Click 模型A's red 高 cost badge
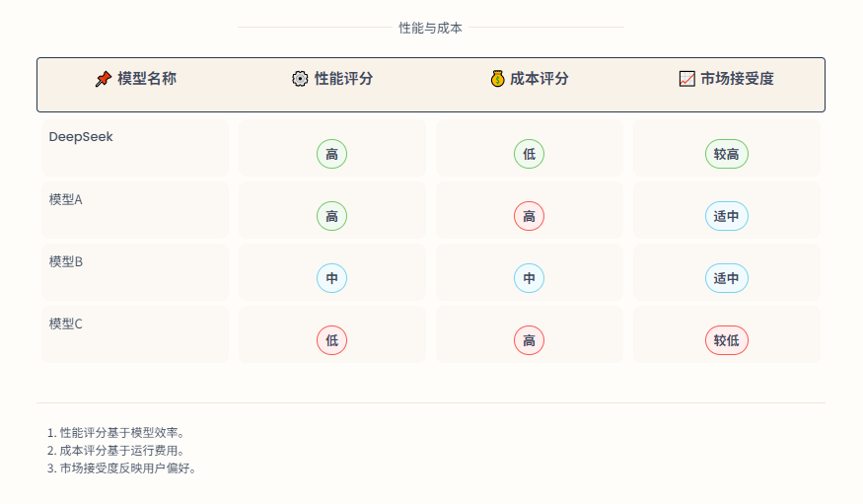This screenshot has width=863, height=504. [529, 216]
